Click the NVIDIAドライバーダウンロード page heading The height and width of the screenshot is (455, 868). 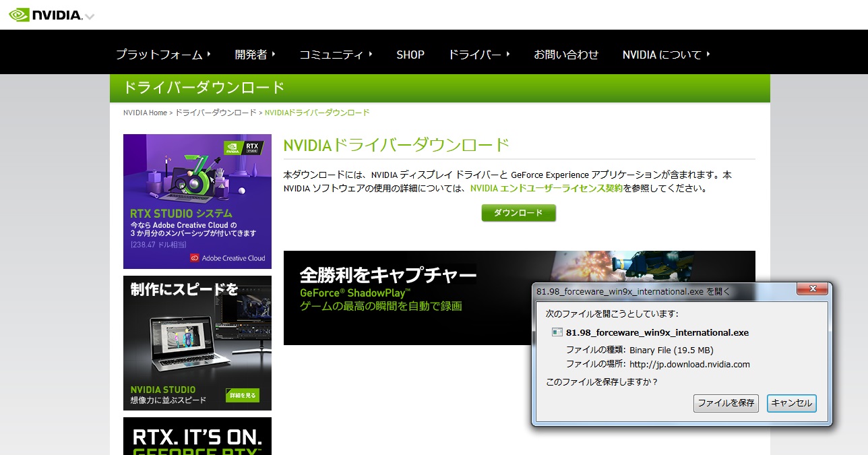pyautogui.click(x=396, y=145)
